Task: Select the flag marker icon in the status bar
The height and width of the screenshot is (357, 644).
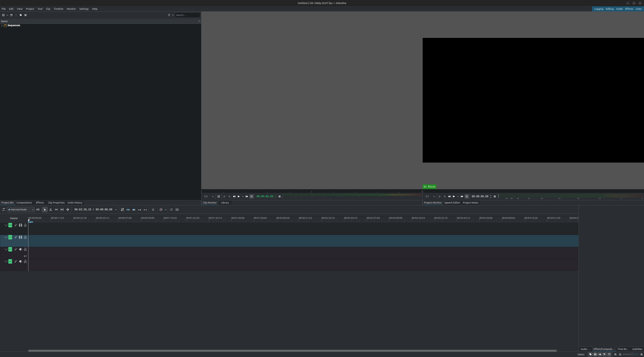Action: 604,354
